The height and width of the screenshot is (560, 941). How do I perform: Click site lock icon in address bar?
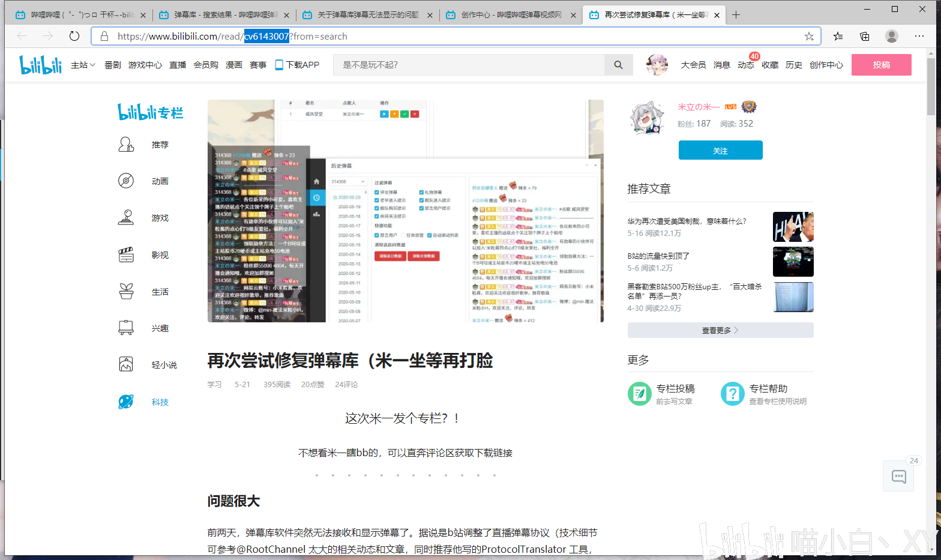tap(104, 36)
